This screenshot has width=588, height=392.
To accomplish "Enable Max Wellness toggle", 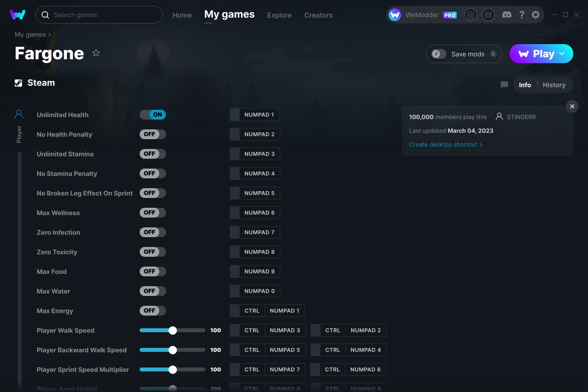I will (153, 213).
